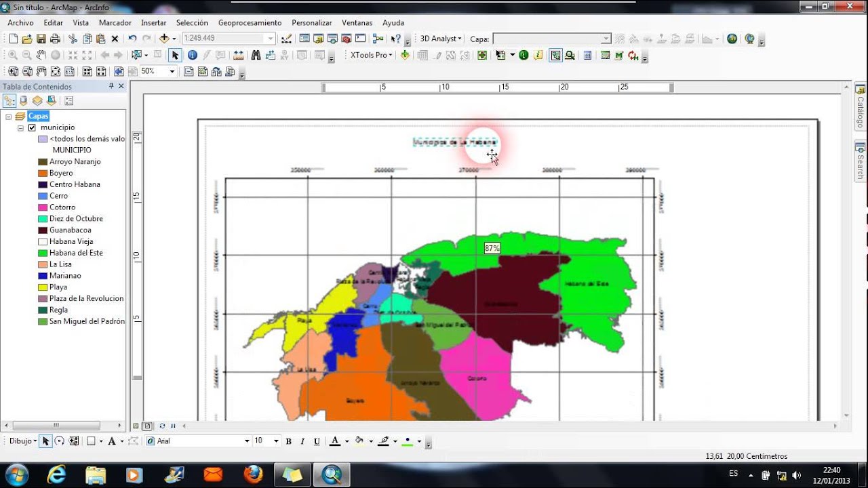Viewport: 868px width, 488px height.
Task: Delete the selected element with the X icon
Action: [x=115, y=39]
